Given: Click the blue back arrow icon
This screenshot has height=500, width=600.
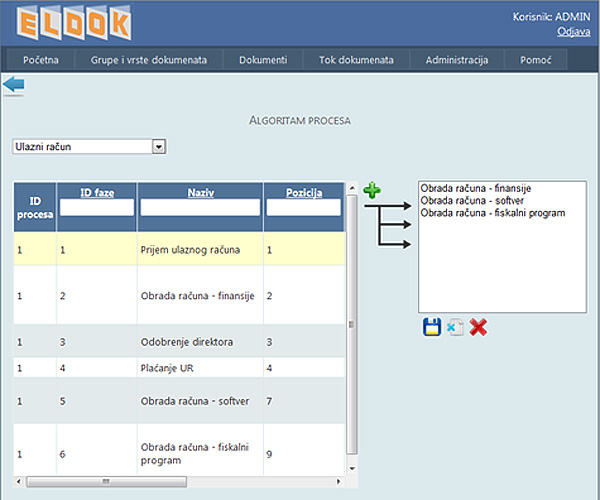Looking at the screenshot, I should [14, 86].
